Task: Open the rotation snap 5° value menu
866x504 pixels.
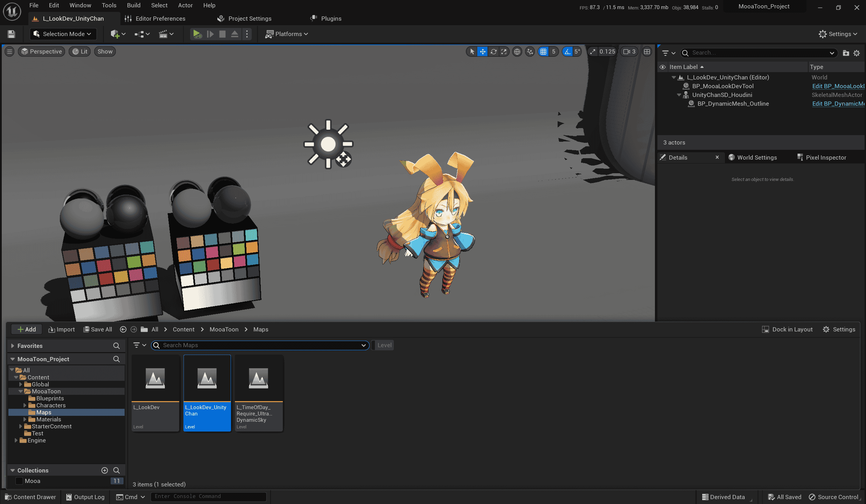Action: (577, 51)
